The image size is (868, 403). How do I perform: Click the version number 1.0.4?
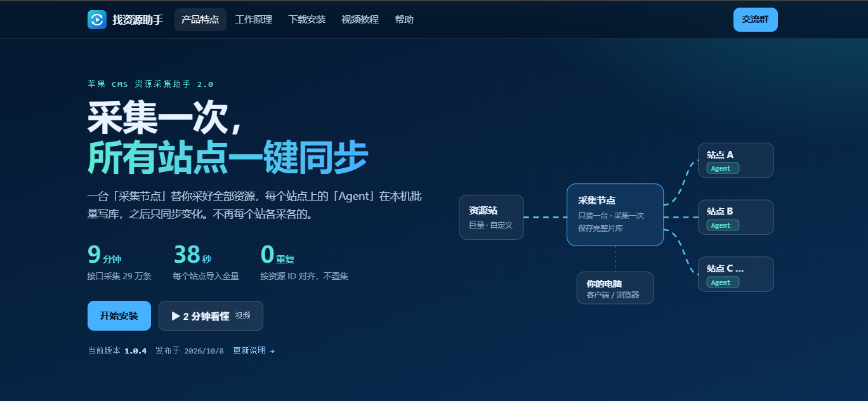[136, 351]
